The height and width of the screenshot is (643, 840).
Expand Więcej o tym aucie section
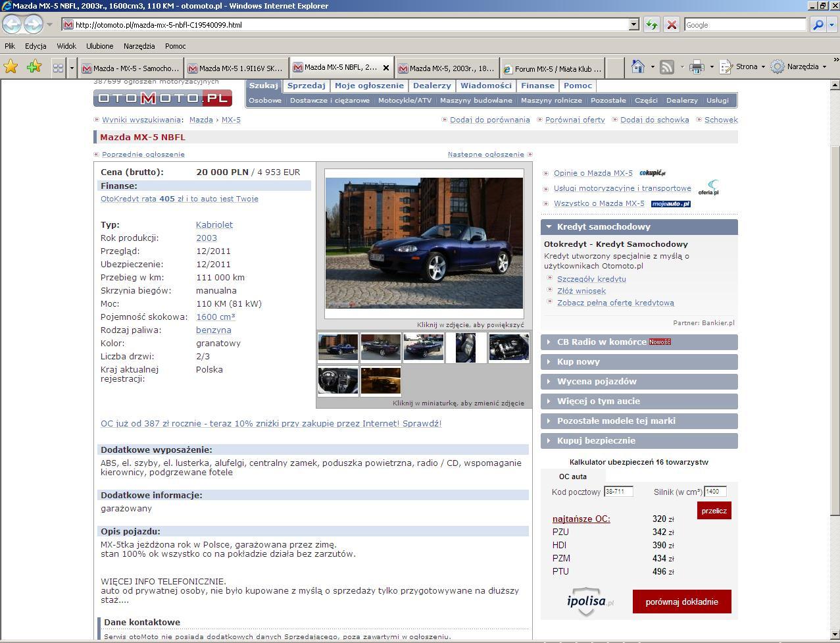pyautogui.click(x=639, y=401)
